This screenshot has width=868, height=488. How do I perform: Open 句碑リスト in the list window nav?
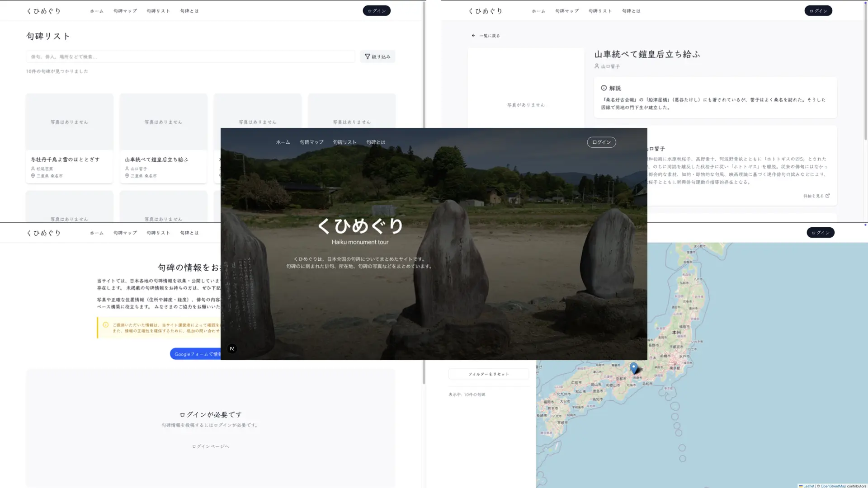[158, 11]
